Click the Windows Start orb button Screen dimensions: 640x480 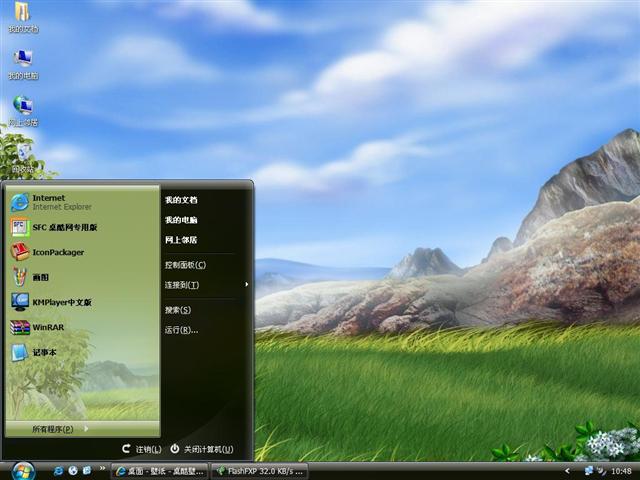pos(23,471)
